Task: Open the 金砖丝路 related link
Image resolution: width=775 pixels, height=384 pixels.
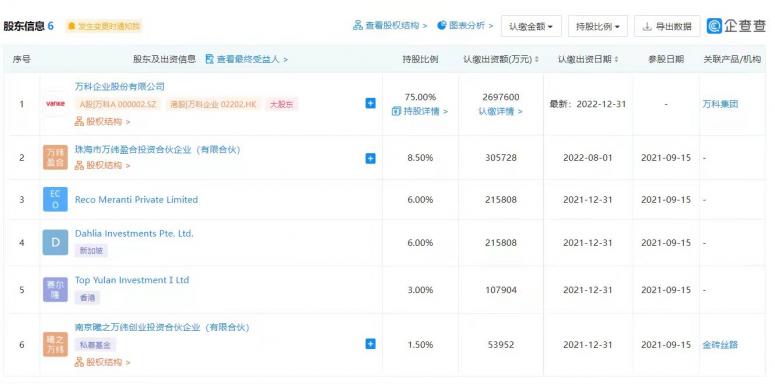Action: click(x=720, y=344)
